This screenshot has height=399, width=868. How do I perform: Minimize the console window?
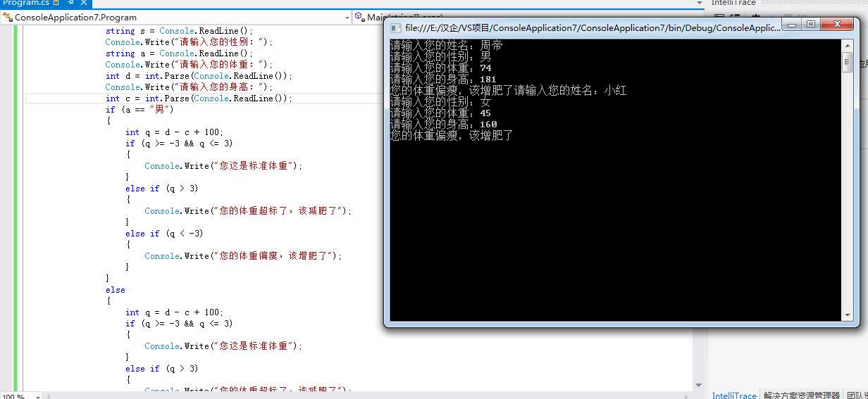[x=791, y=25]
